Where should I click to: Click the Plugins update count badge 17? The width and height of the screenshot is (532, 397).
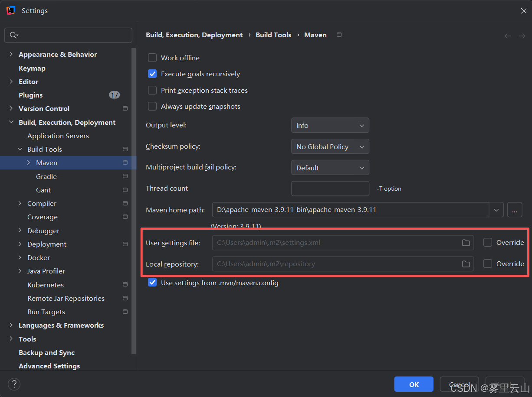point(114,95)
